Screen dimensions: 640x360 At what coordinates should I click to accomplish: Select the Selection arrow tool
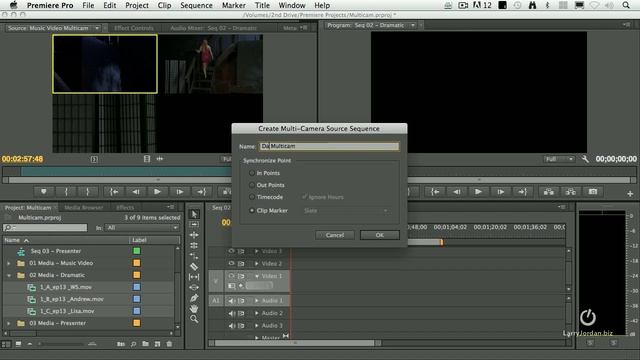coord(194,214)
